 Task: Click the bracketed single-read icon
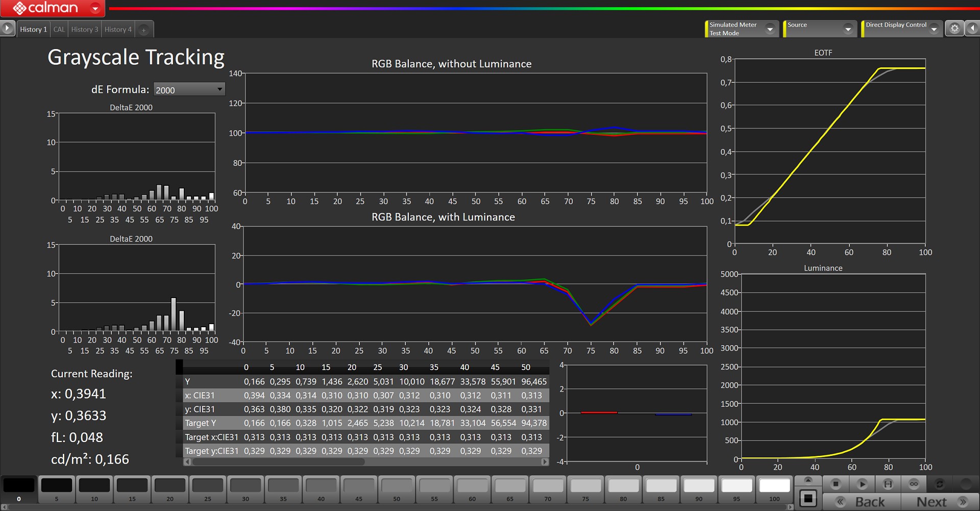888,484
